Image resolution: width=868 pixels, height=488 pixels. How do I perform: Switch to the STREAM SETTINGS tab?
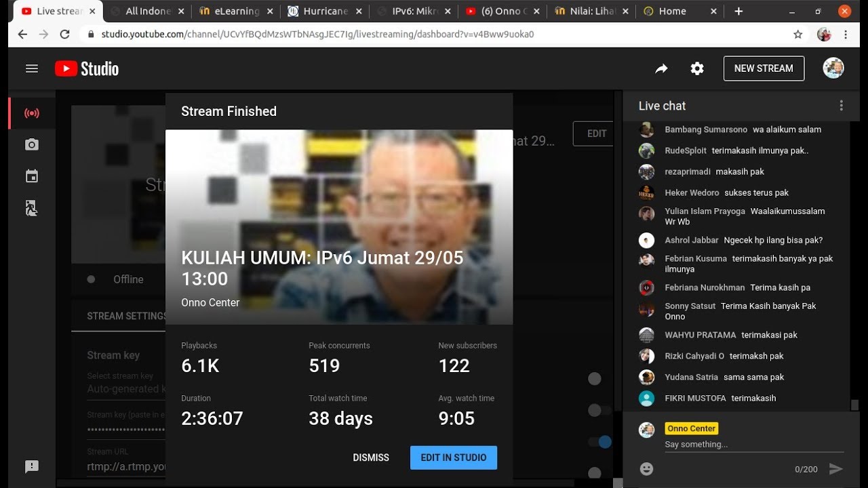click(x=127, y=316)
